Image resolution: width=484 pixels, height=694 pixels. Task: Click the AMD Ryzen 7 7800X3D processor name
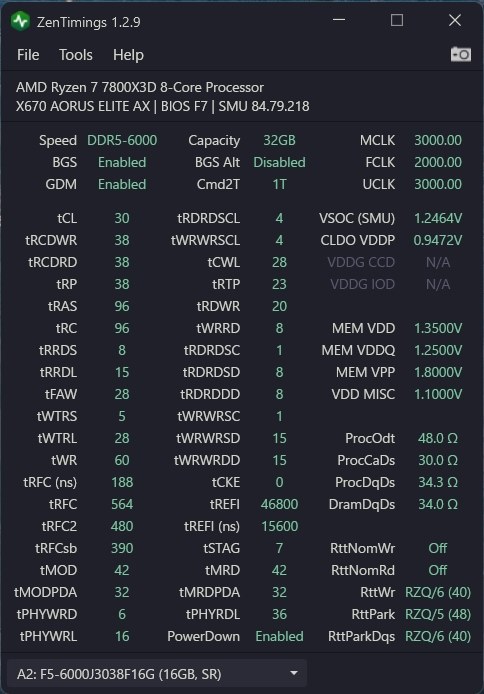pos(140,87)
